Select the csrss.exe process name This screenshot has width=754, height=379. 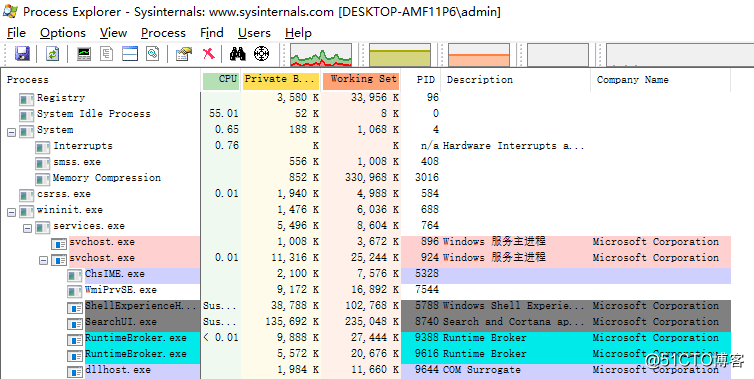point(63,194)
